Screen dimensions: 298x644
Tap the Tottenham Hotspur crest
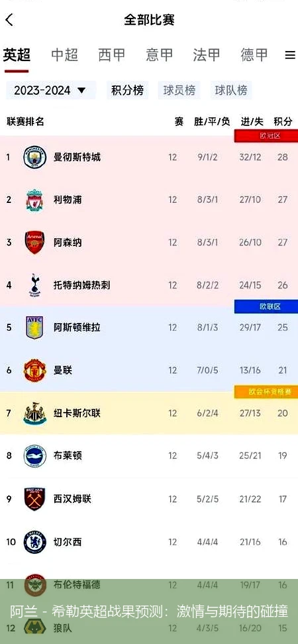[x=35, y=285]
